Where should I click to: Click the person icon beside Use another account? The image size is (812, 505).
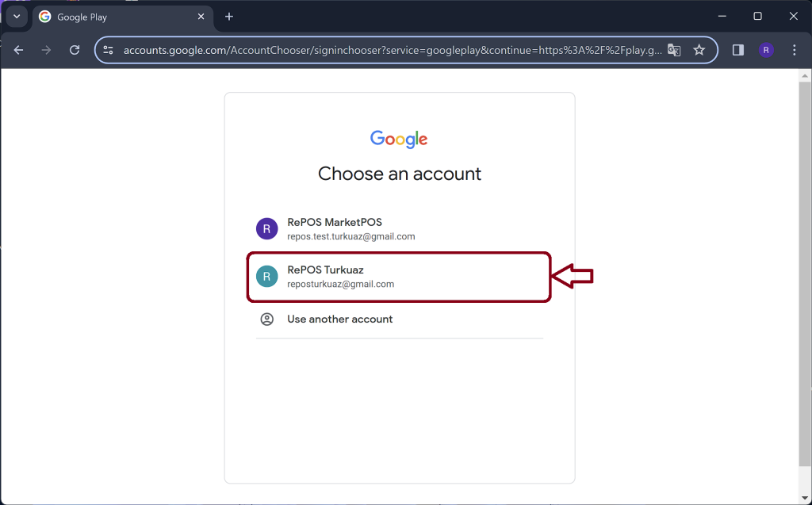point(266,319)
